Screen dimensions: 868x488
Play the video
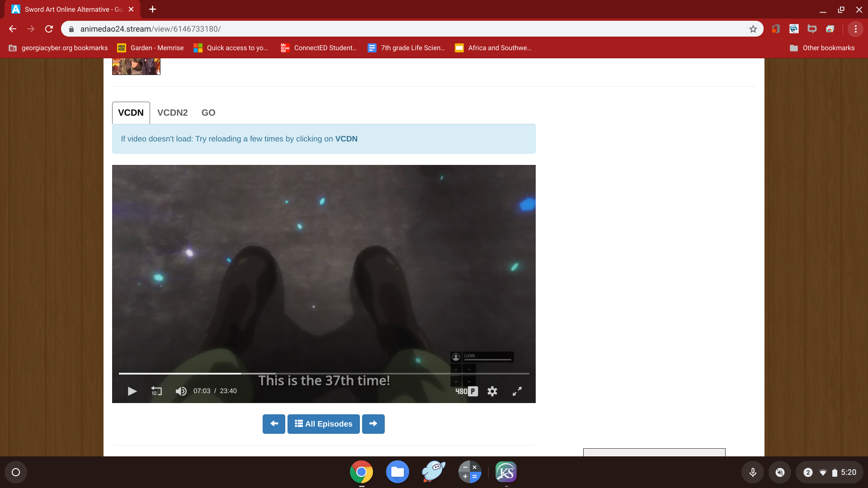pyautogui.click(x=132, y=391)
